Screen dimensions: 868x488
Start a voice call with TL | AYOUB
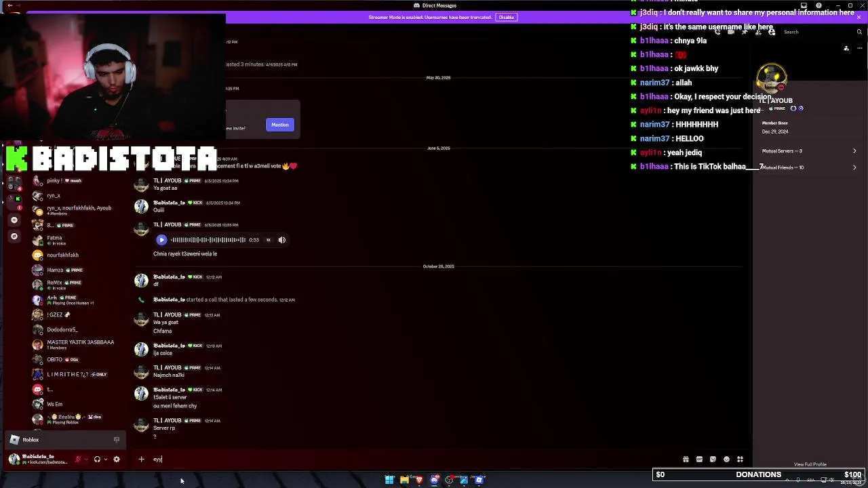pyautogui.click(x=717, y=32)
